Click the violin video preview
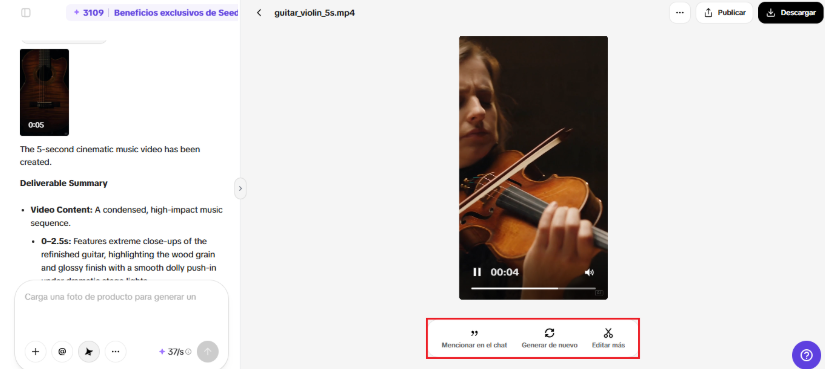825x369 pixels. tap(533, 168)
